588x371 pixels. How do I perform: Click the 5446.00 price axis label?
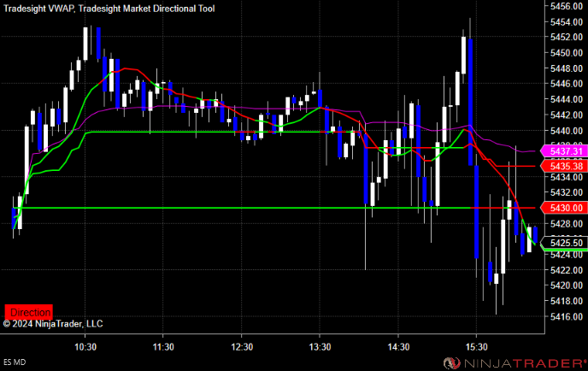[567, 84]
